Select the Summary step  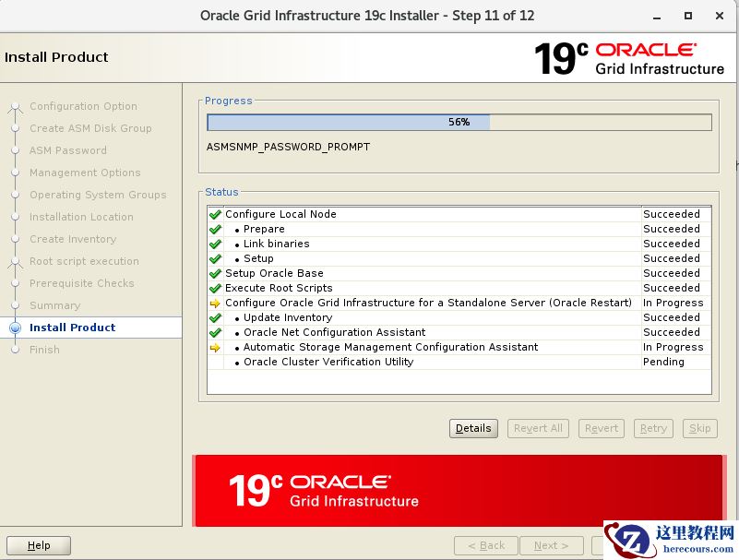[x=55, y=305]
